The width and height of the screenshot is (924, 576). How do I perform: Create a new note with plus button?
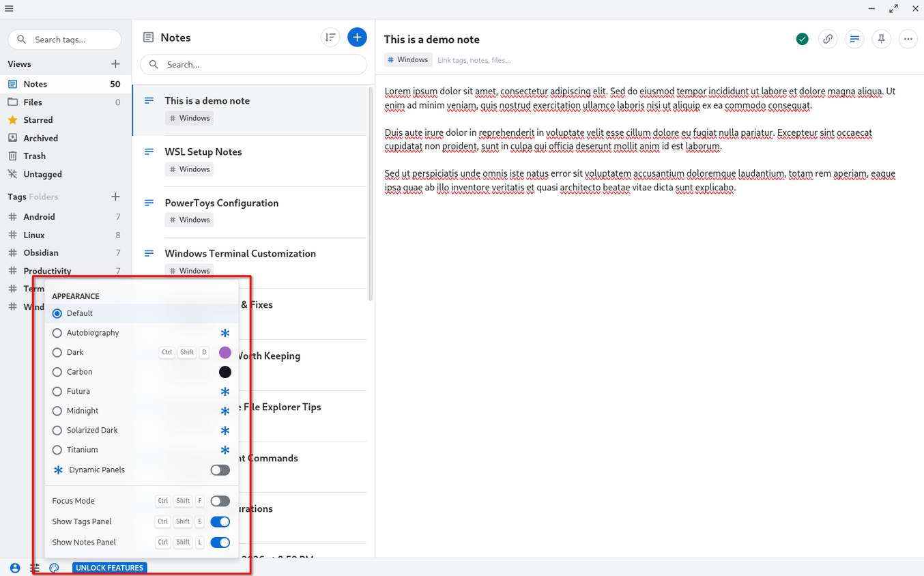click(x=357, y=38)
